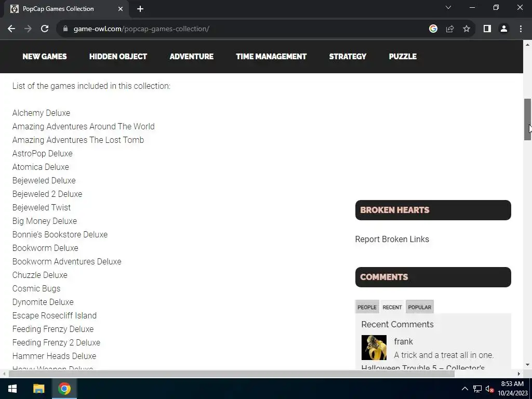The image size is (532, 399).
Task: Open the TIME MANAGEMENT category
Action: (x=271, y=56)
